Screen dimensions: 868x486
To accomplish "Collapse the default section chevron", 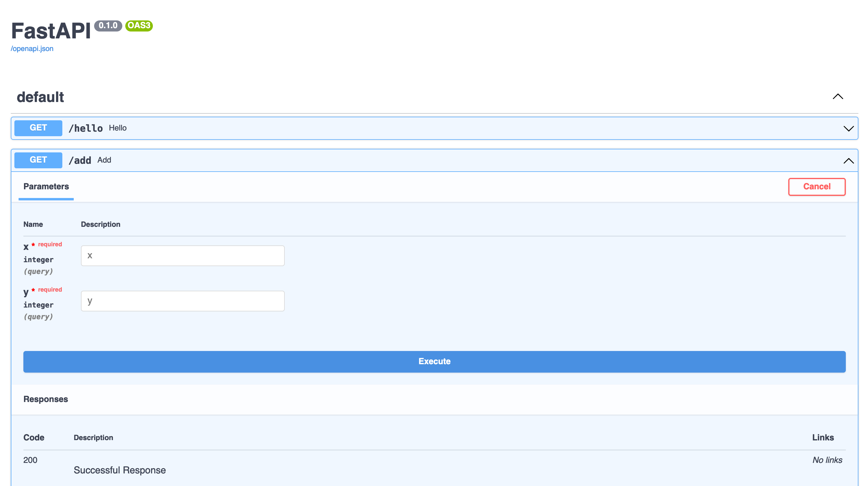I will [x=838, y=97].
